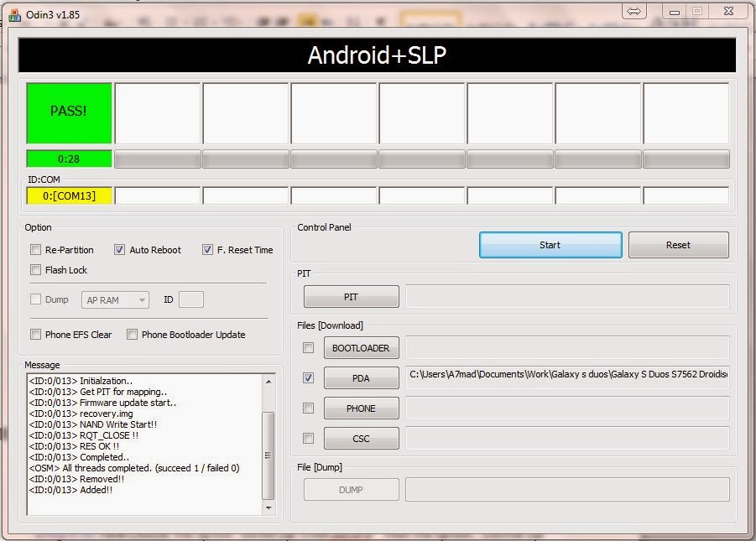The width and height of the screenshot is (756, 541).
Task: Click the BOOTLOADER file button
Action: (x=361, y=348)
